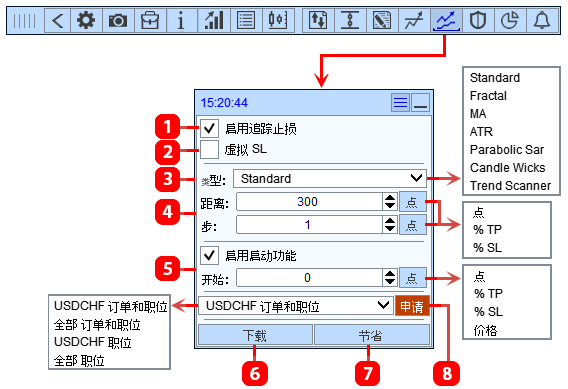
Task: Expand the 类型 Standard dropdown
Action: click(x=330, y=178)
